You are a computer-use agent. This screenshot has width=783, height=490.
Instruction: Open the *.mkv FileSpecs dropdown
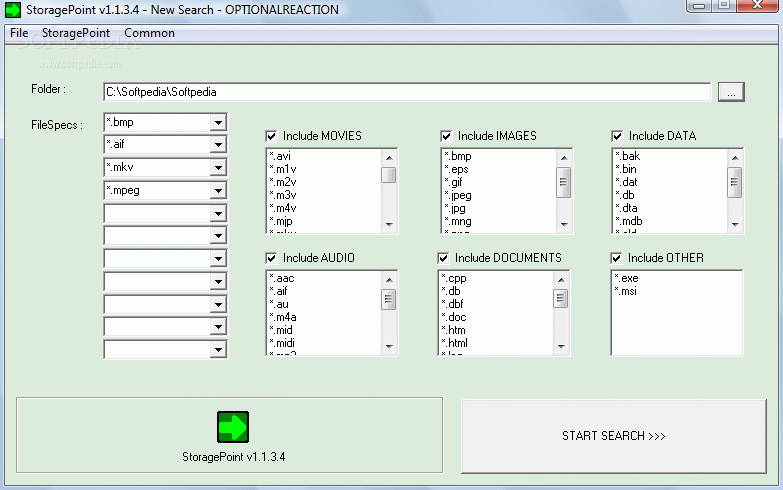(218, 168)
